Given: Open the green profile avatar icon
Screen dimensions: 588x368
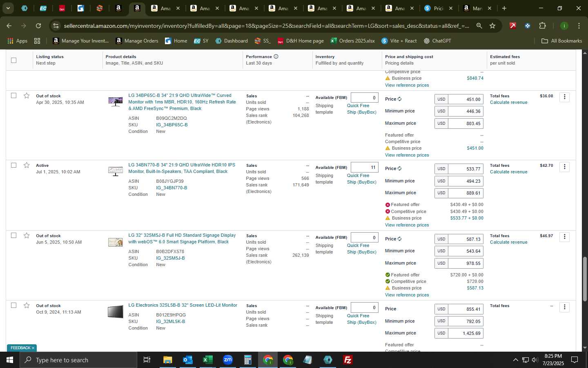Looking at the screenshot, I should click(564, 26).
